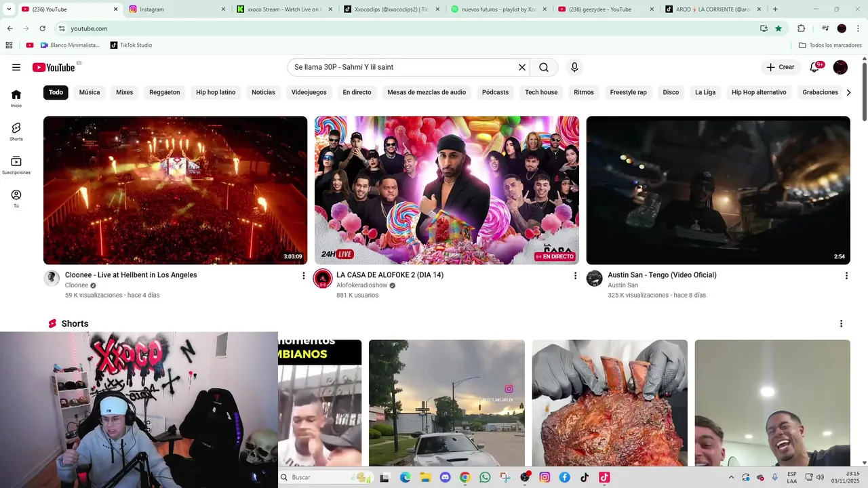The image size is (868, 488).
Task: Toggle the bookmark star in address bar
Action: (x=778, y=28)
